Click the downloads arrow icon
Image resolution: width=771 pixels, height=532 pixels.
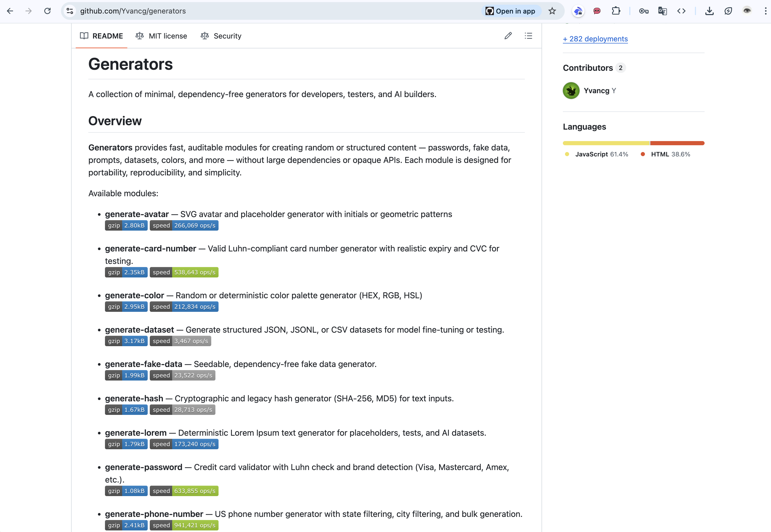pyautogui.click(x=709, y=11)
